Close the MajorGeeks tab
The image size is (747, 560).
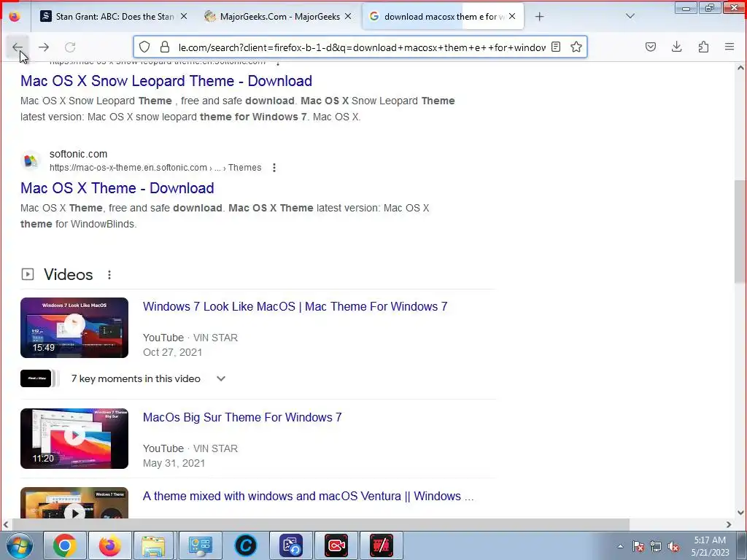coord(348,16)
